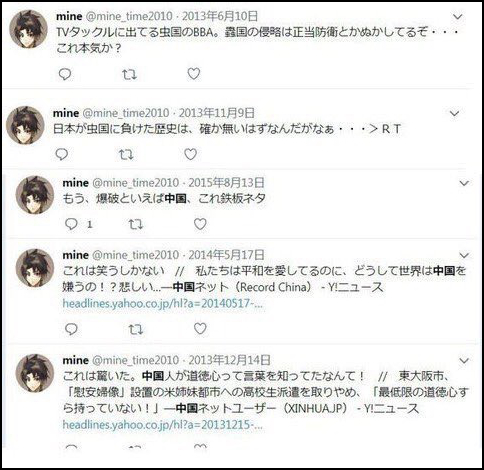Like the 2015年8月13日 tweet
This screenshot has height=470, width=484.
(x=200, y=224)
